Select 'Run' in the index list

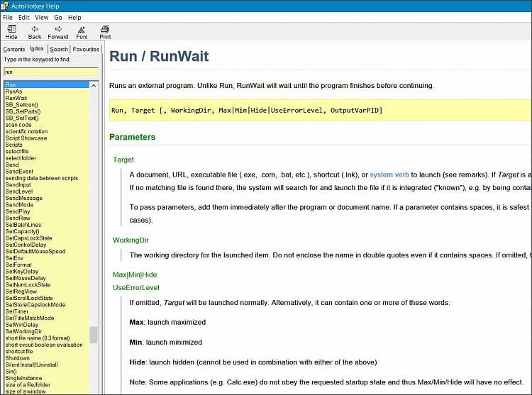(47, 85)
